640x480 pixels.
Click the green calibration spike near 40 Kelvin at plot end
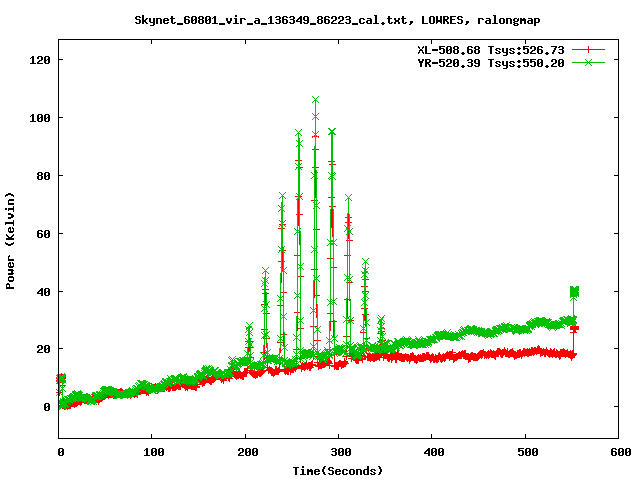click(574, 292)
